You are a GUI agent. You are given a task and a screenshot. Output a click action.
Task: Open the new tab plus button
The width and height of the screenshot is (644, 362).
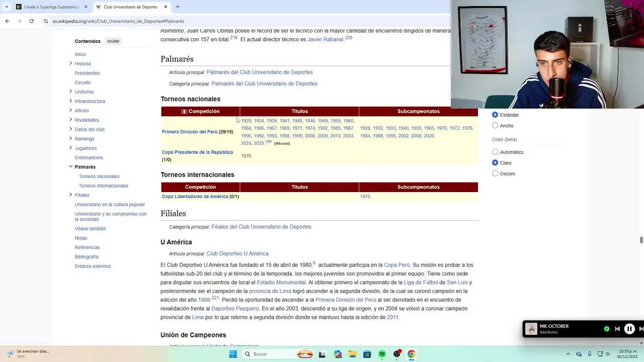[x=178, y=7]
